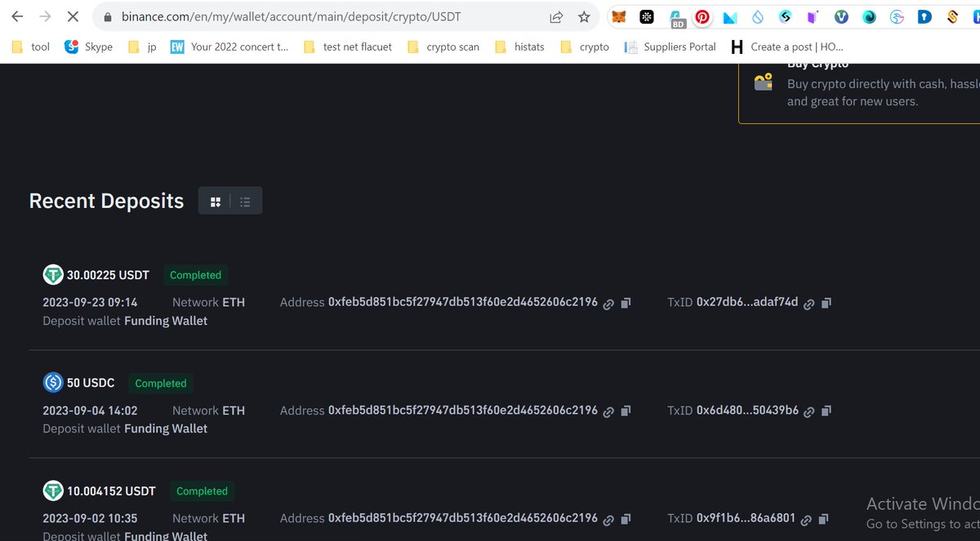Click 'Funding Wallet' in the 50 USDC row
Image resolution: width=980 pixels, height=541 pixels.
tap(166, 428)
